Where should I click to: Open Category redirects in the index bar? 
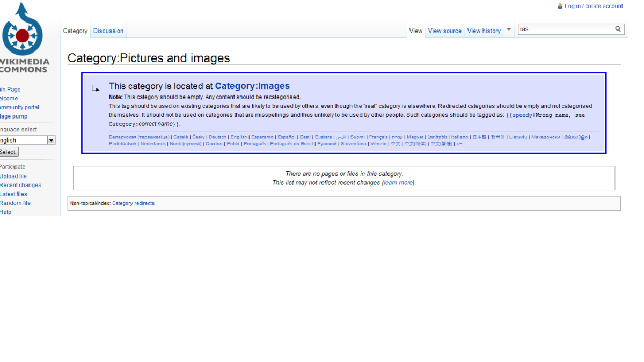133,203
